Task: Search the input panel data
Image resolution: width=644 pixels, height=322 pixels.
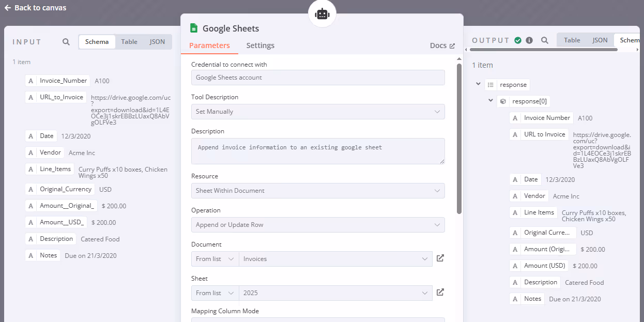Action: click(x=66, y=42)
